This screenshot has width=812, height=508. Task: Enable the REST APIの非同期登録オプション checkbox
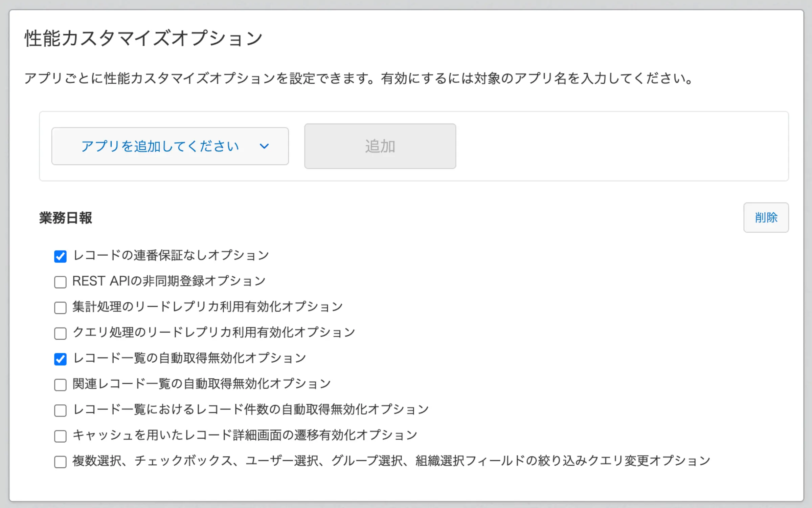pyautogui.click(x=60, y=282)
